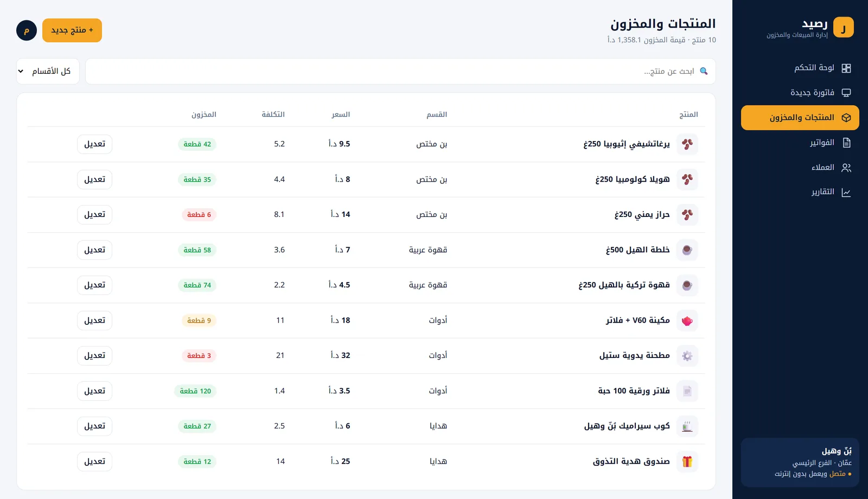Select the الفواتير sidebar item
The width and height of the screenshot is (868, 499).
pyautogui.click(x=800, y=143)
